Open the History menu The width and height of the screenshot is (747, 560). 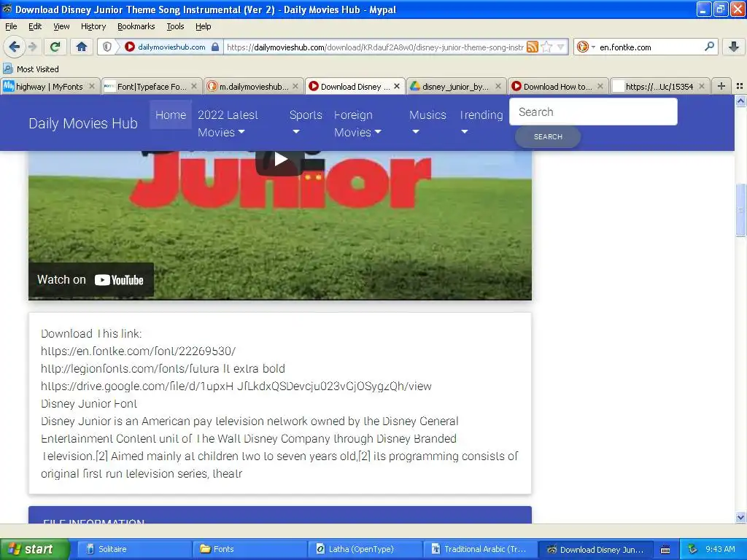tap(93, 26)
